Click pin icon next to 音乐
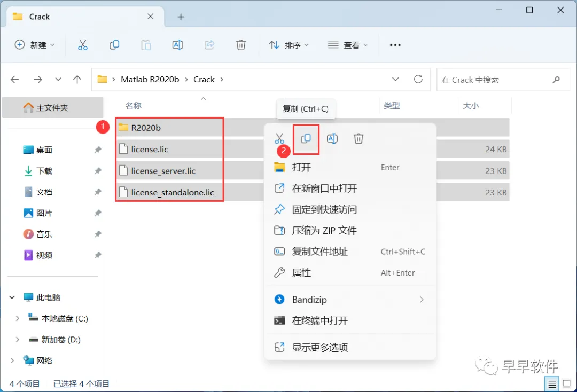The width and height of the screenshot is (577, 392). (98, 234)
